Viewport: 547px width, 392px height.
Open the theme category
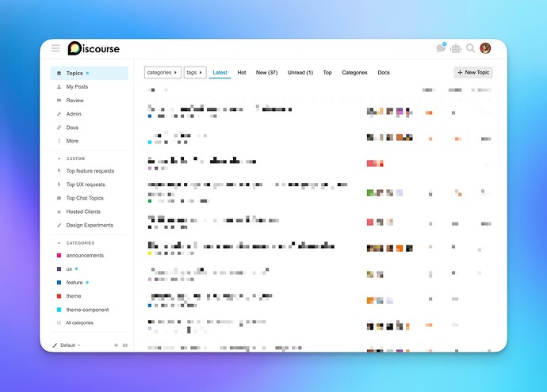tap(74, 296)
